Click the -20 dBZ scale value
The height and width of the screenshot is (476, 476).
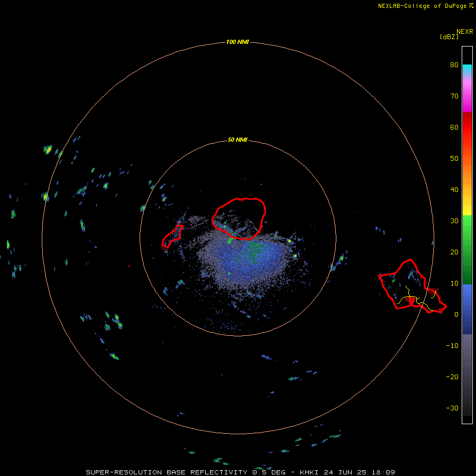pos(452,377)
